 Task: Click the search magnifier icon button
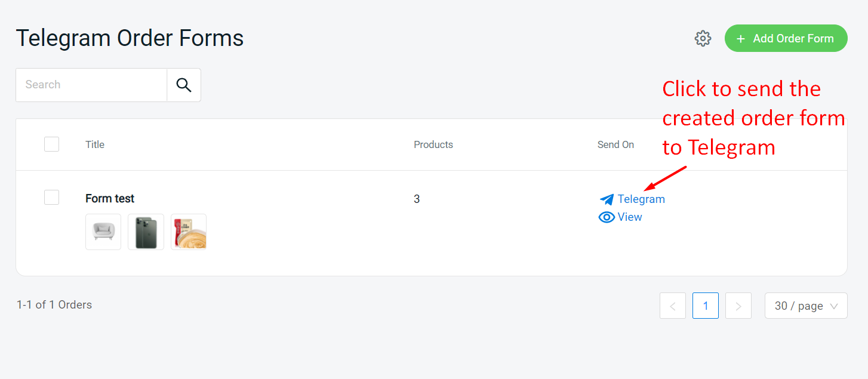coord(184,85)
